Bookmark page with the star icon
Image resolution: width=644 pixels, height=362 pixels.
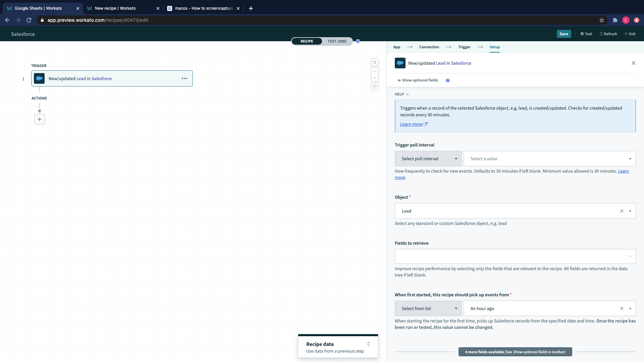pyautogui.click(x=602, y=20)
